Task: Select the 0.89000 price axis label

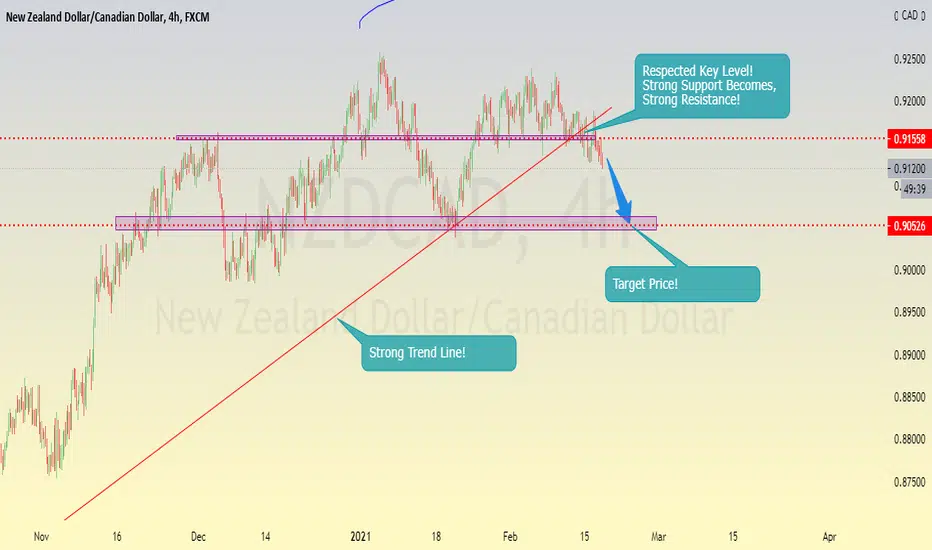Action: (909, 356)
